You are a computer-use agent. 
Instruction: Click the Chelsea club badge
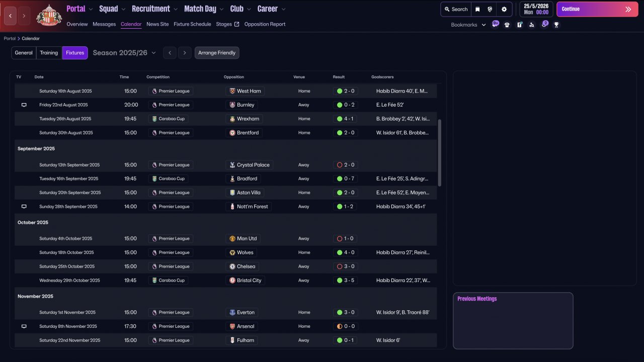click(x=232, y=266)
